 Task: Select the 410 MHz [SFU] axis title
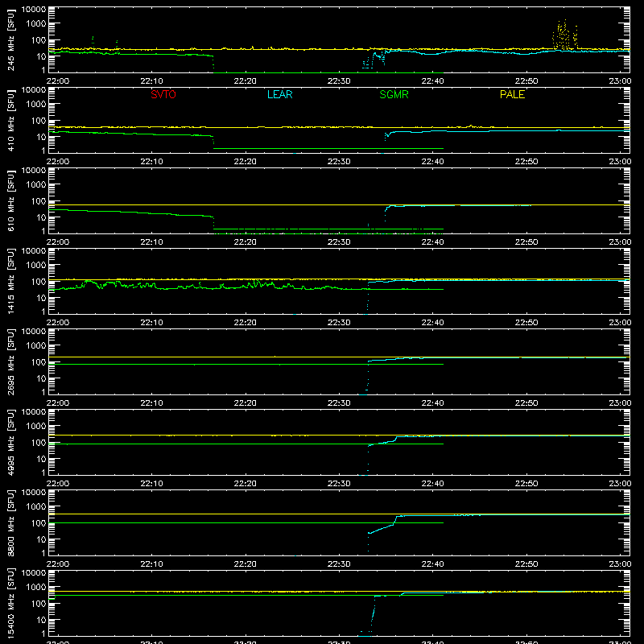(10, 121)
